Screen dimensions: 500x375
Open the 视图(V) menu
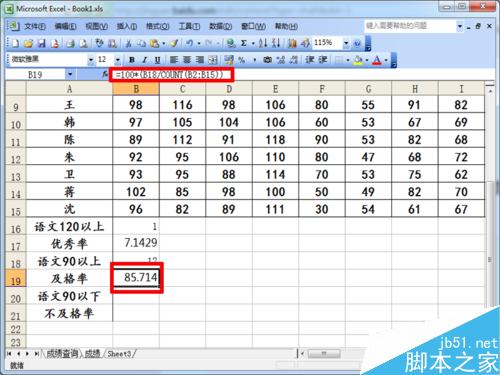pyautogui.click(x=97, y=26)
